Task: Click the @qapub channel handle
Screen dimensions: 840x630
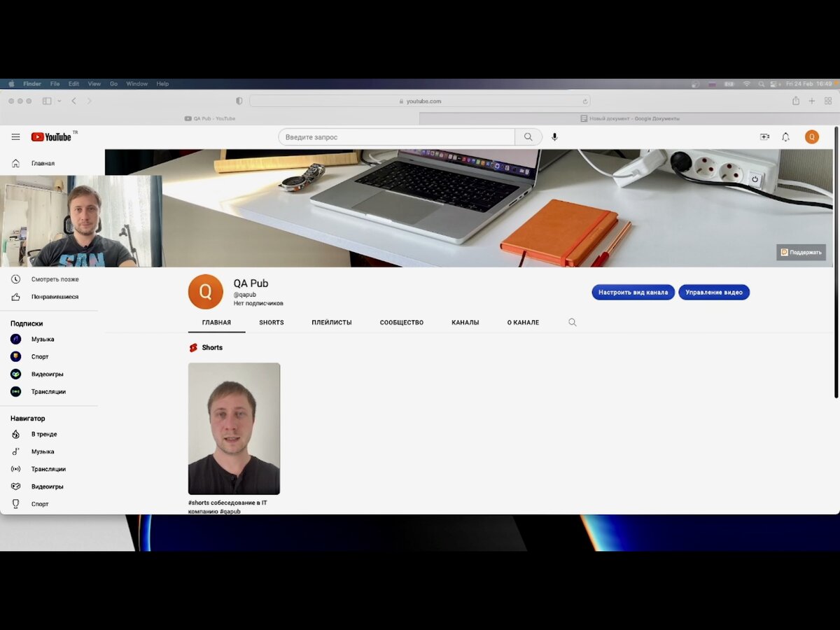Action: tap(245, 295)
